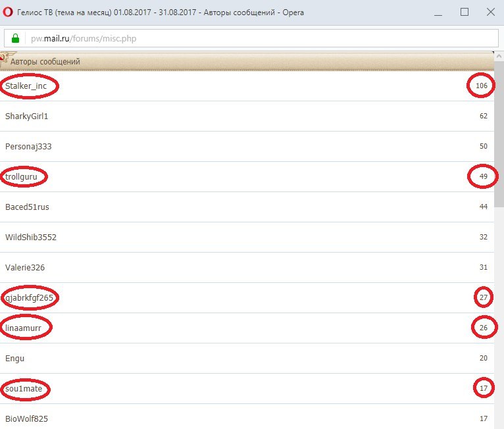The image size is (504, 429).
Task: Click the post count 106 for Stalker_inc
Action: 481,86
